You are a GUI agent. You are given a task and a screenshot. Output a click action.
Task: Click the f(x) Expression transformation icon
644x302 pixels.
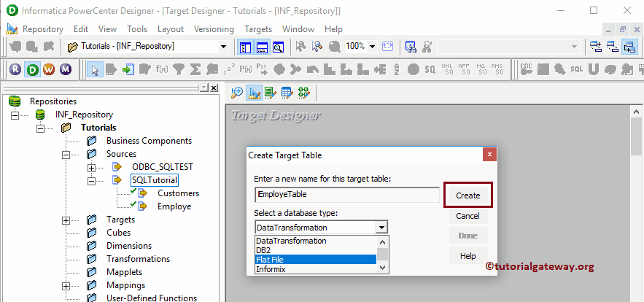(162, 69)
